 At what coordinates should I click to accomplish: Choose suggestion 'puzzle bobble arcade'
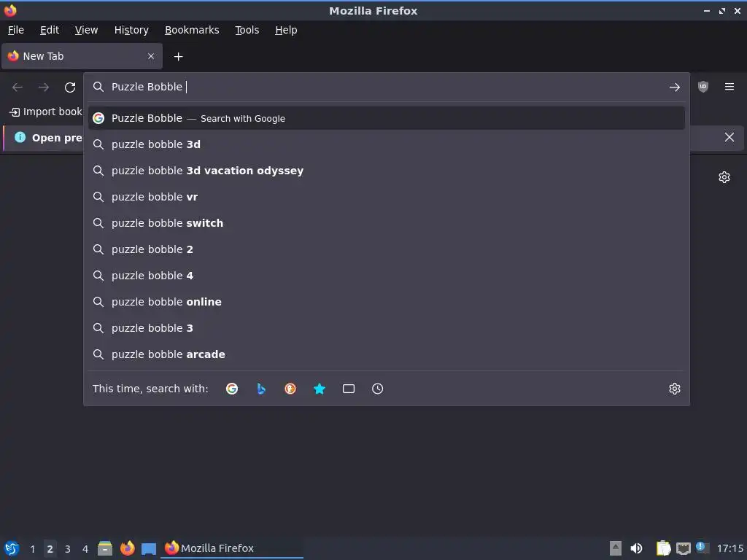point(387,354)
